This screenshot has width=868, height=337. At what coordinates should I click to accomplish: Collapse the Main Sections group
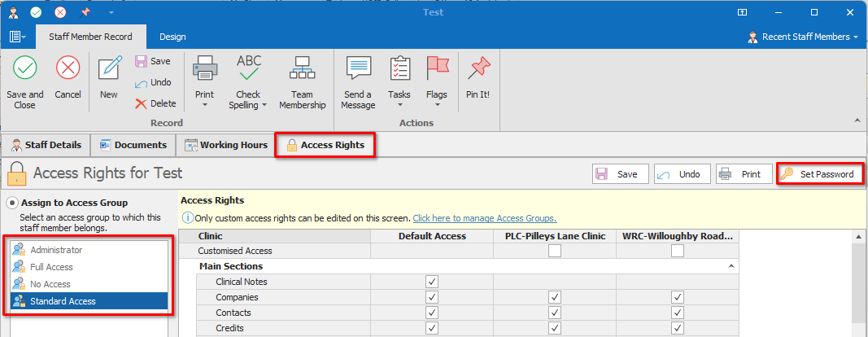pyautogui.click(x=731, y=266)
